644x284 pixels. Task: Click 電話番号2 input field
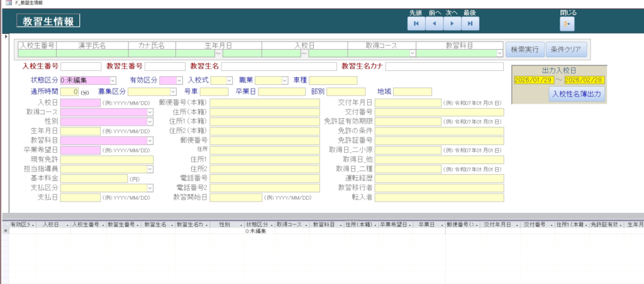point(265,188)
